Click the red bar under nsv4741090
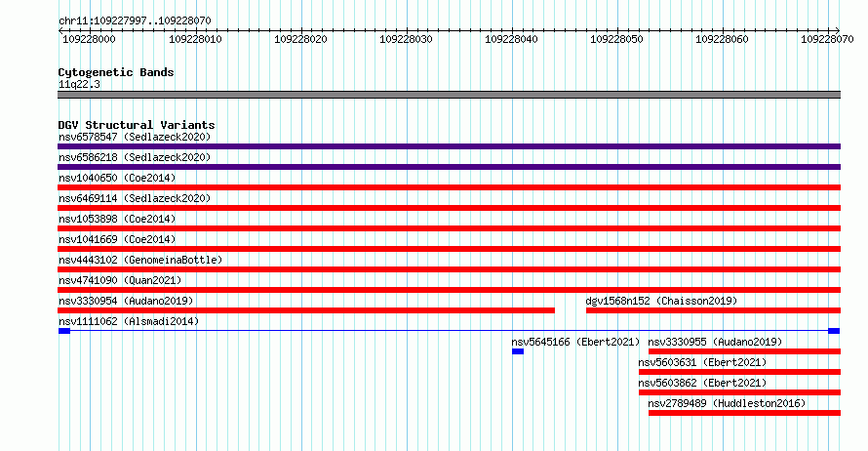868x451 pixels. (449, 290)
